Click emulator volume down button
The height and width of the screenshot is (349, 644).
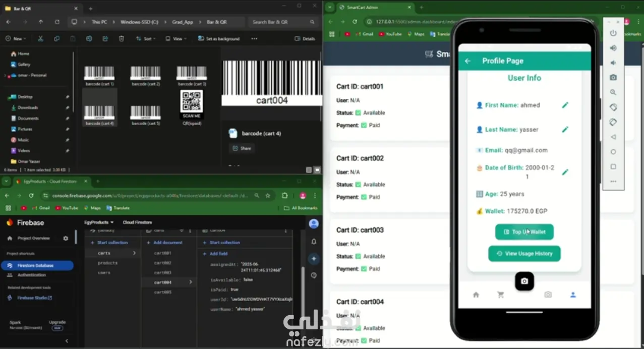613,63
